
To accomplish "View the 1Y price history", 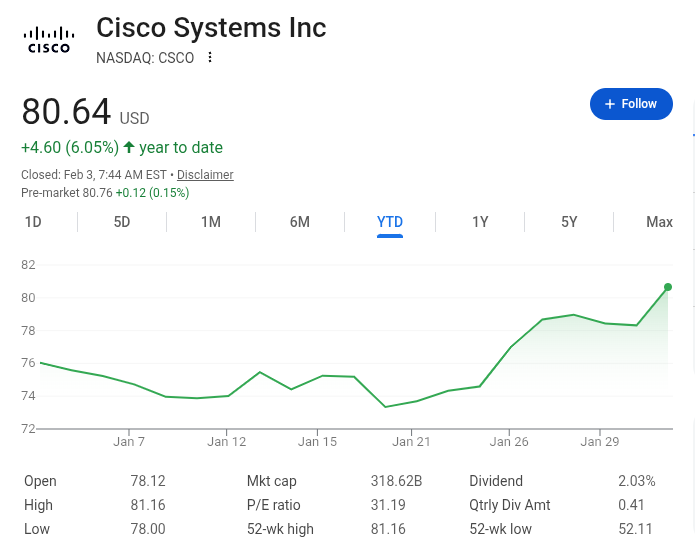I will click(480, 222).
